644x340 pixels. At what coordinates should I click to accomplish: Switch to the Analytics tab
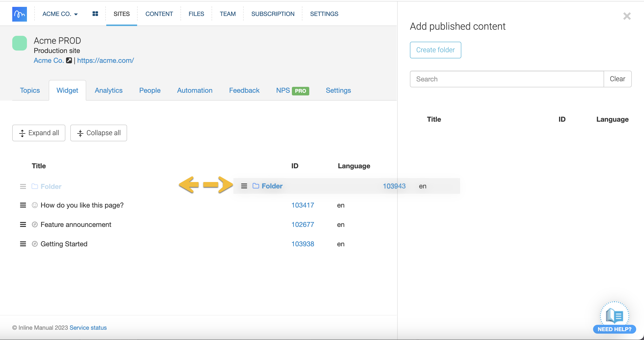108,90
